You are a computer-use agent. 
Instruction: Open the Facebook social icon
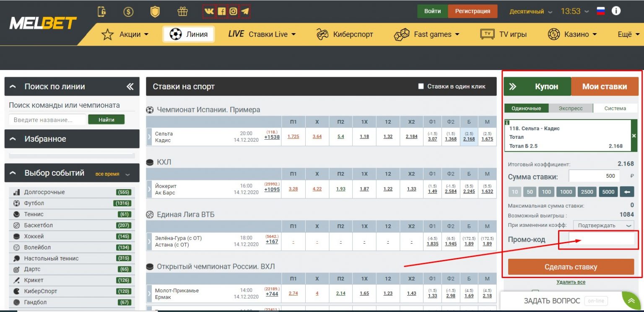[x=221, y=11]
